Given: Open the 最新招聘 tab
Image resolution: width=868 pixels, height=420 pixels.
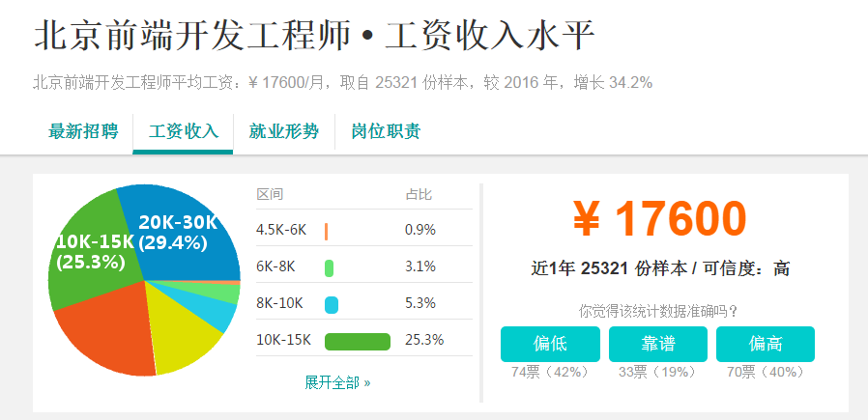Looking at the screenshot, I should tap(83, 132).
